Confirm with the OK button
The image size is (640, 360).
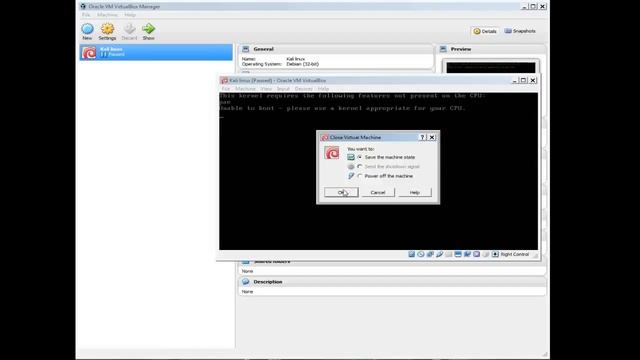tap(341, 192)
